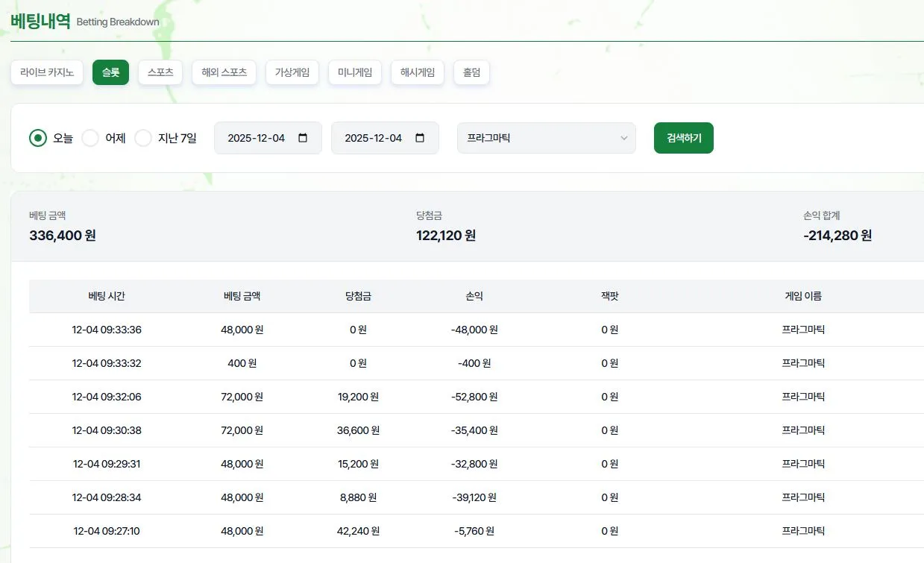Click the 손익 column header

(474, 296)
